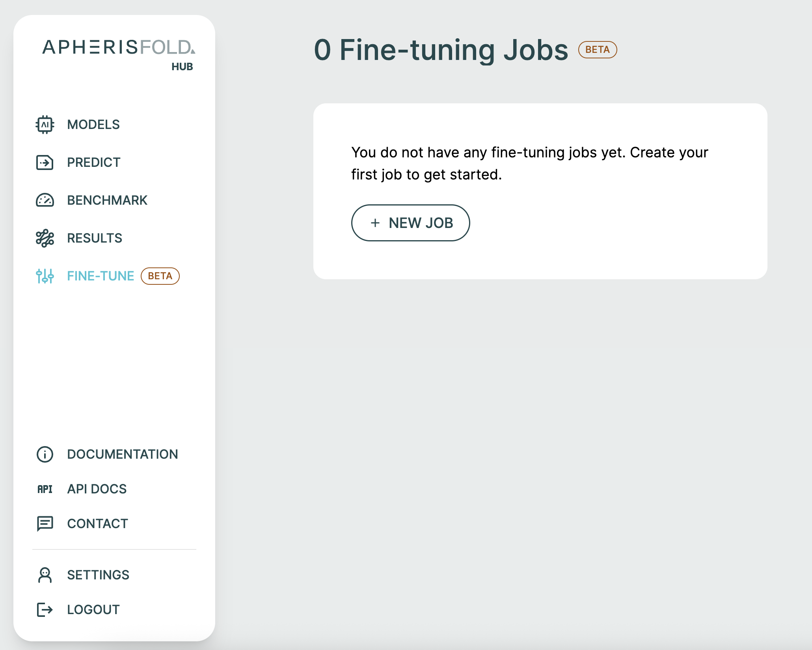The height and width of the screenshot is (650, 812).
Task: Open the Benchmark section
Action: 107,200
